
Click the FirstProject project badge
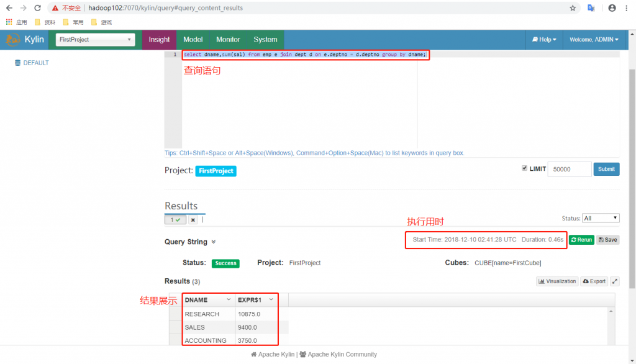[216, 171]
